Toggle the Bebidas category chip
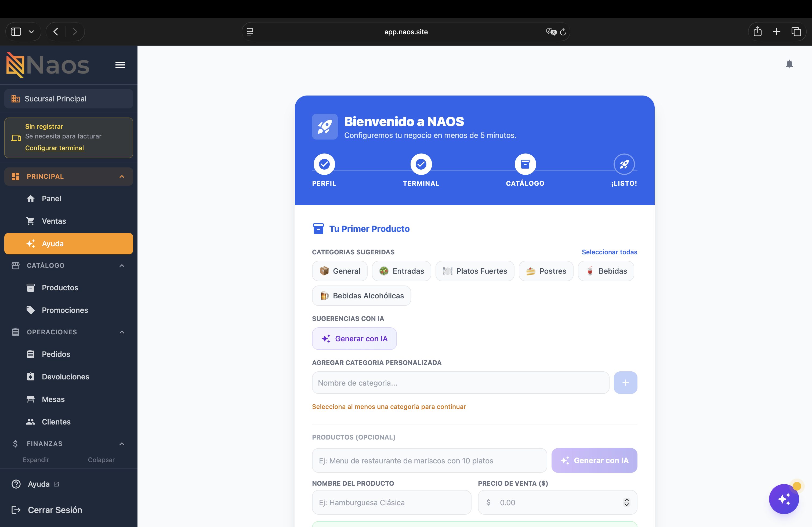Image resolution: width=812 pixels, height=527 pixels. [606, 271]
